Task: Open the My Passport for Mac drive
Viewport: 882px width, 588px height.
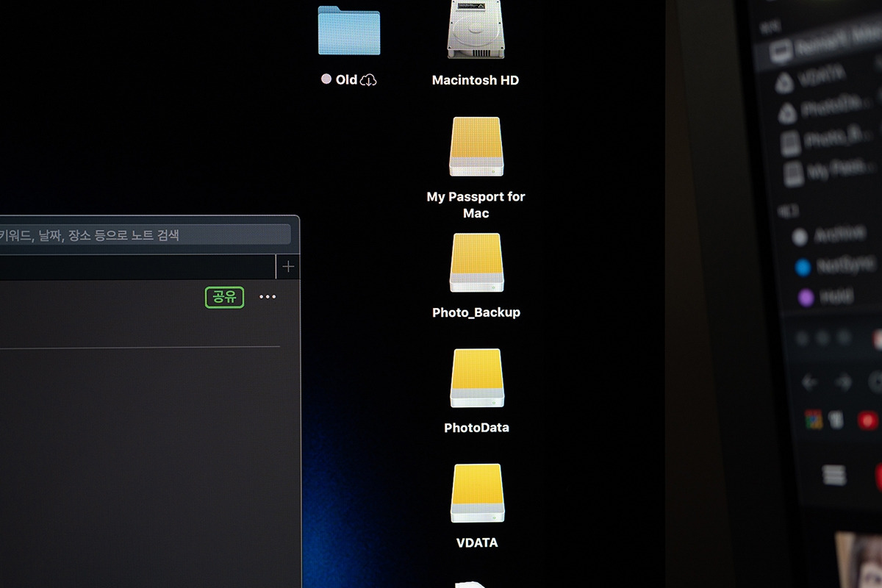Action: click(475, 146)
